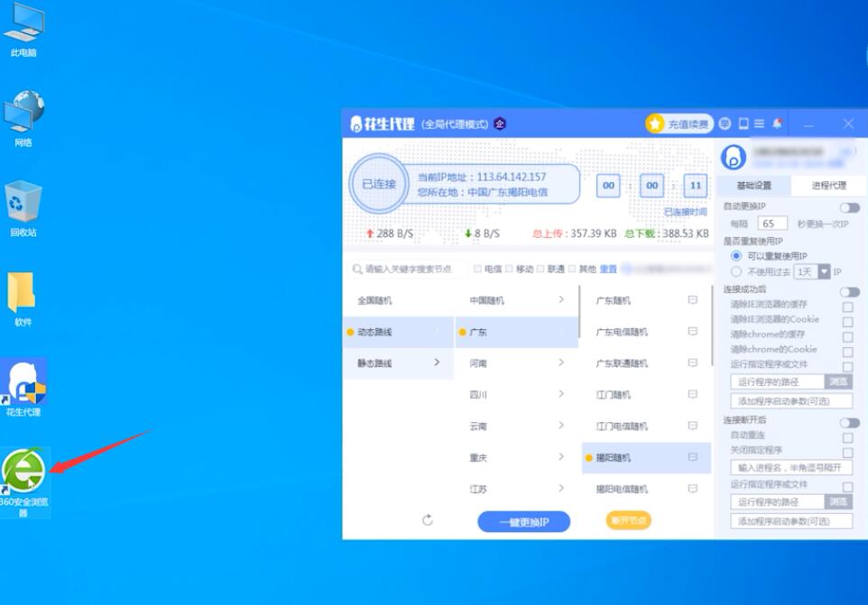Viewport: 868px width, 605px height.
Task: Click the notification bell icon in title bar
Action: 777,124
